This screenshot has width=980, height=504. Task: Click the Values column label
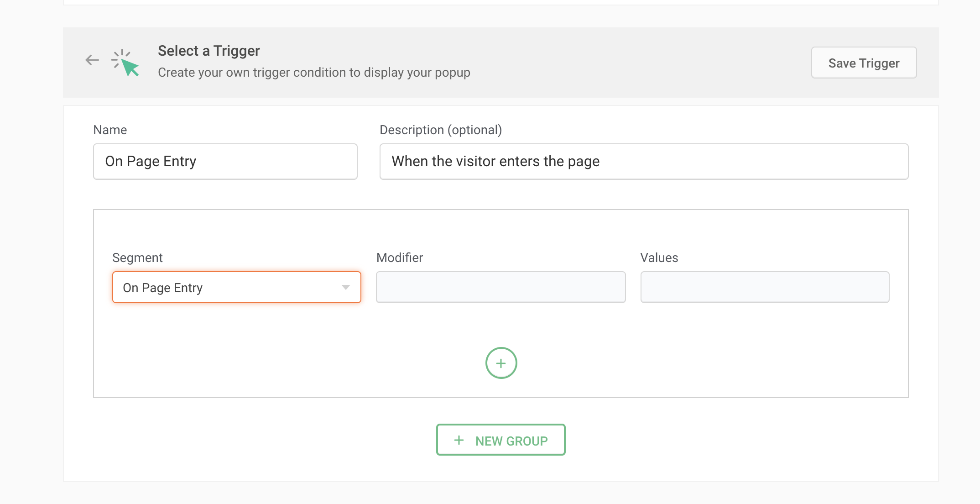click(659, 258)
